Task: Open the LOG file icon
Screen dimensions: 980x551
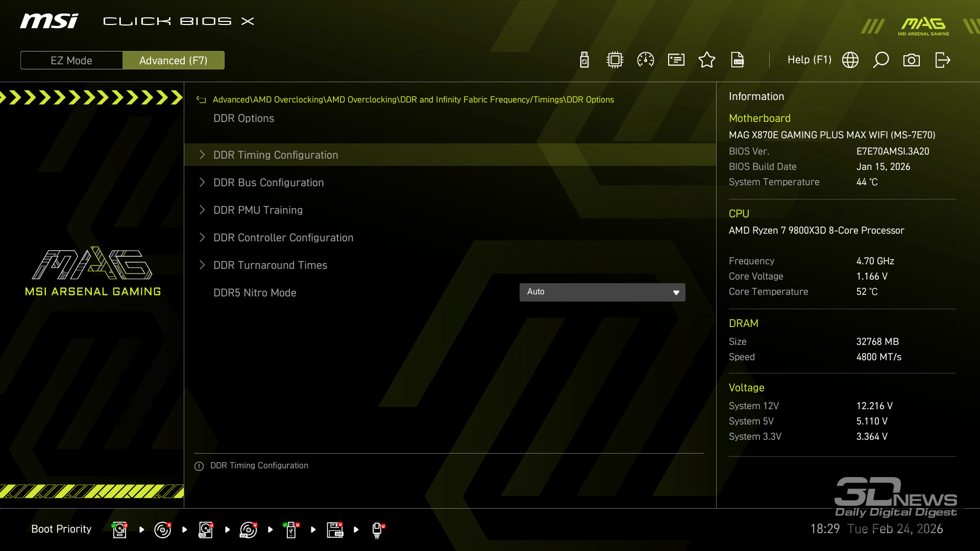Action: [738, 60]
